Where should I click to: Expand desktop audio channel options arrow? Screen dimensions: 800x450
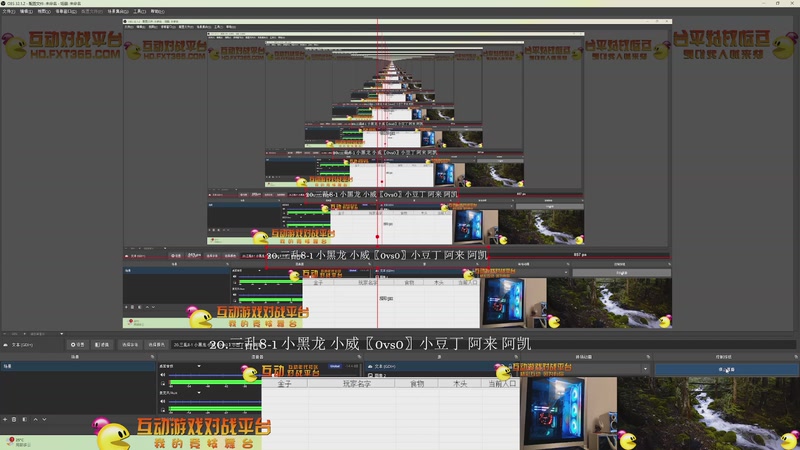(x=199, y=366)
